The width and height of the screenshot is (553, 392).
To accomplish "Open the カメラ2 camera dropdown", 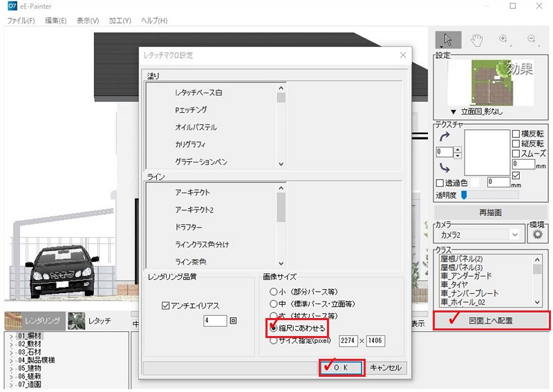I will point(515,234).
